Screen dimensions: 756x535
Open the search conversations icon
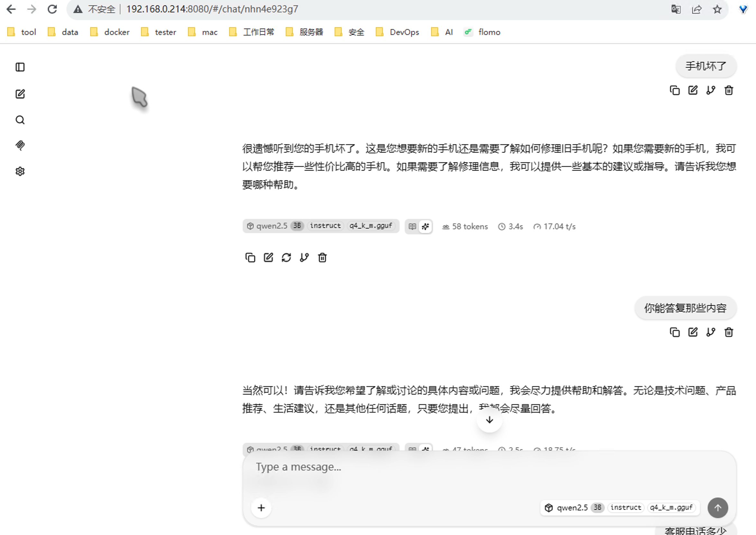coord(20,120)
